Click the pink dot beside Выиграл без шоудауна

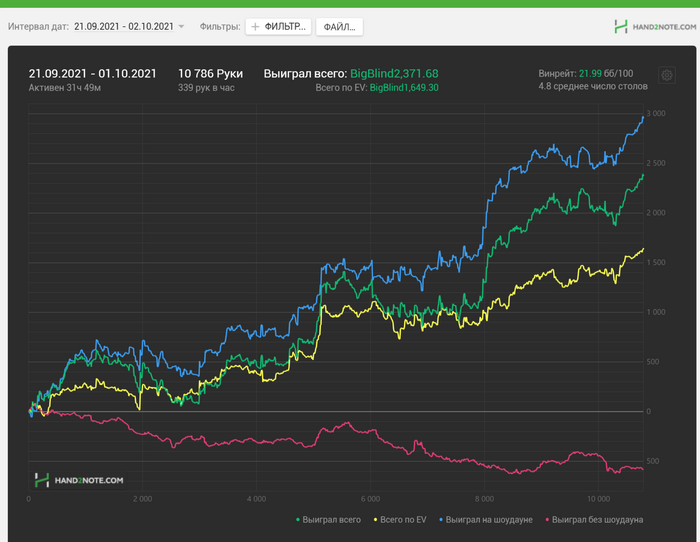[547, 520]
